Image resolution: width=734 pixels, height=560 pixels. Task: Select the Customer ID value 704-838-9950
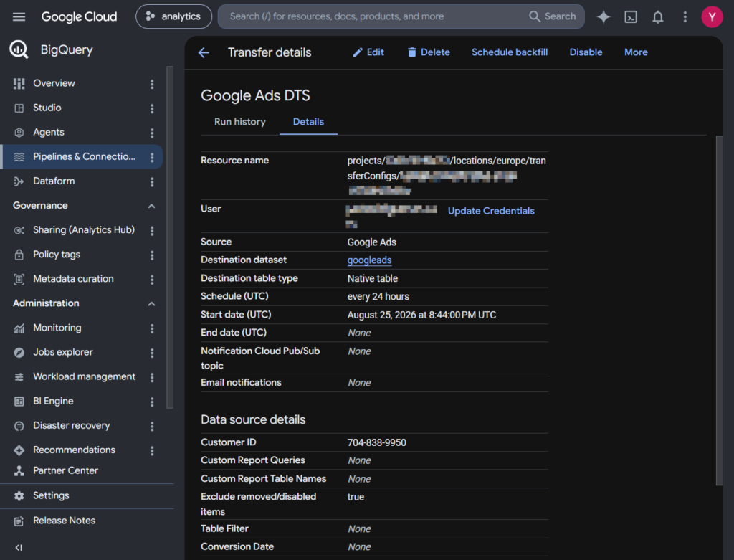click(x=377, y=442)
